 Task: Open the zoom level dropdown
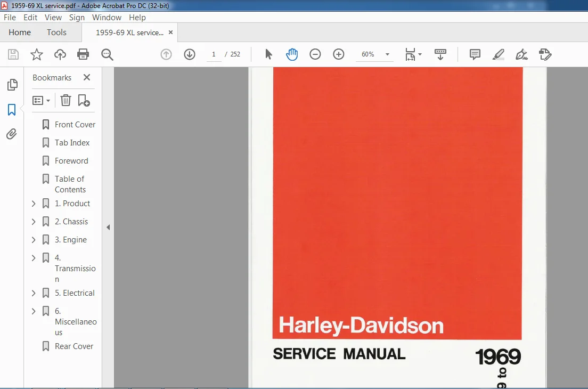387,54
